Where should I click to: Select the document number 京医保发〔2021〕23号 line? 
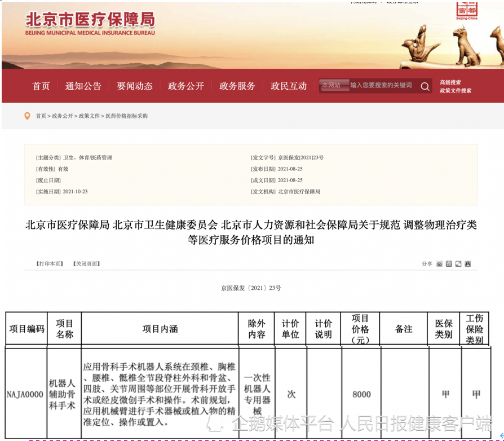(x=251, y=288)
